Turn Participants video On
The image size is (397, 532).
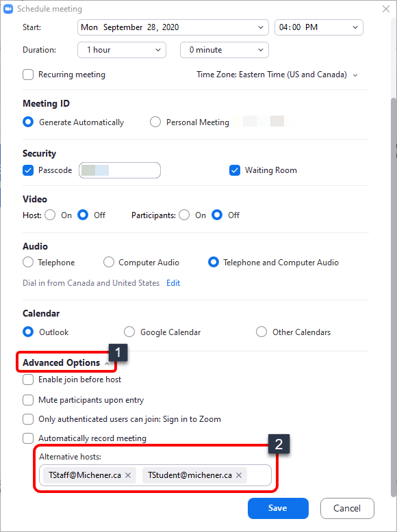(184, 215)
